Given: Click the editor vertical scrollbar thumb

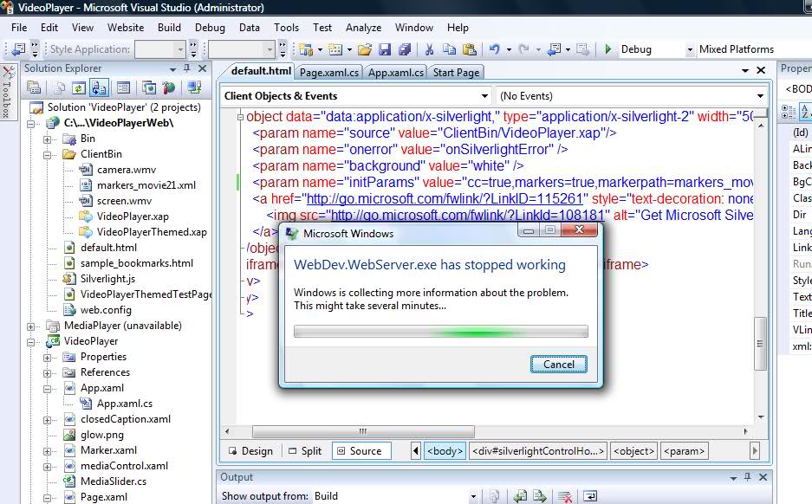Looking at the screenshot, I should tap(760, 344).
